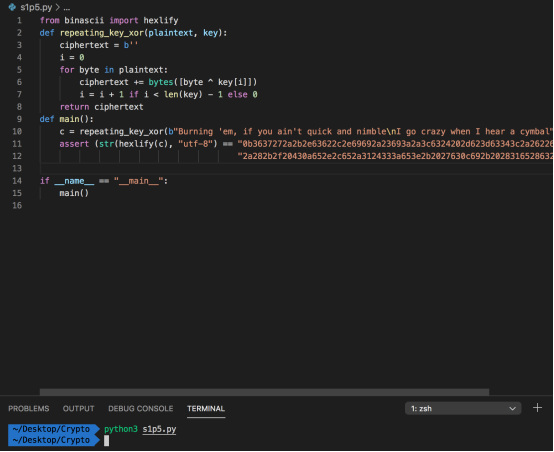Click the breadcrumb ellipsis after s1p5.py
554x452 pixels.
[67, 7]
